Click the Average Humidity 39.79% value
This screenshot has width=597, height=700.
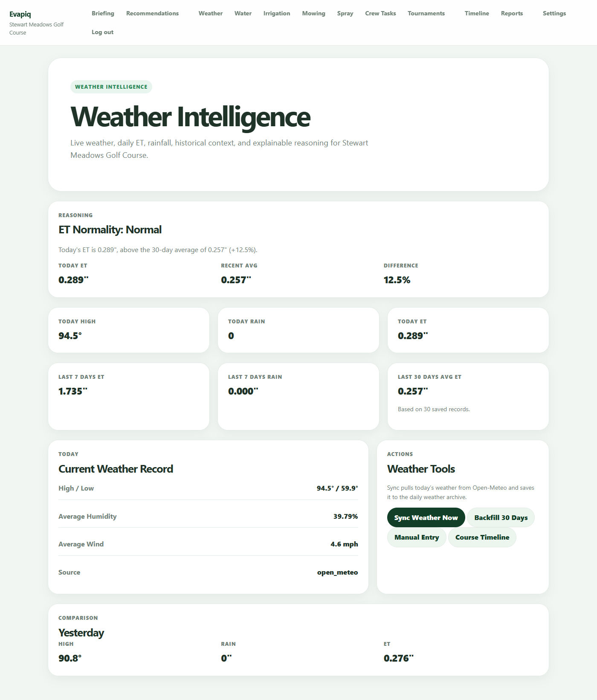[x=345, y=516]
